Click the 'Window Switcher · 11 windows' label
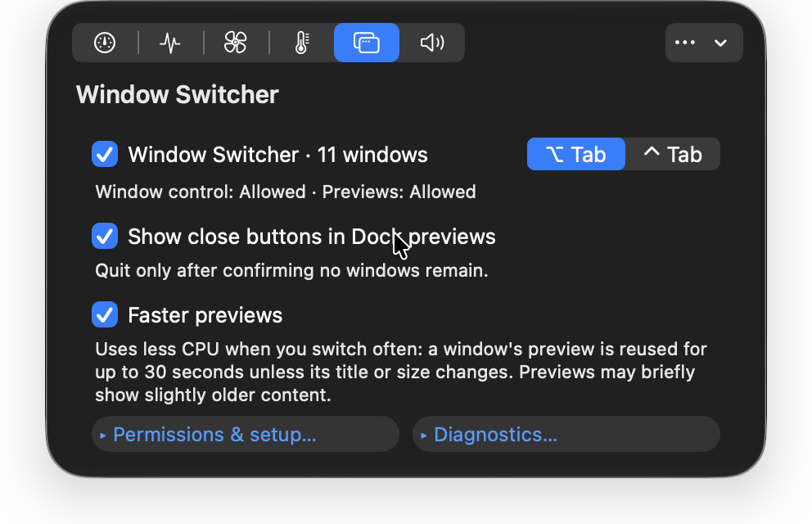 277,155
